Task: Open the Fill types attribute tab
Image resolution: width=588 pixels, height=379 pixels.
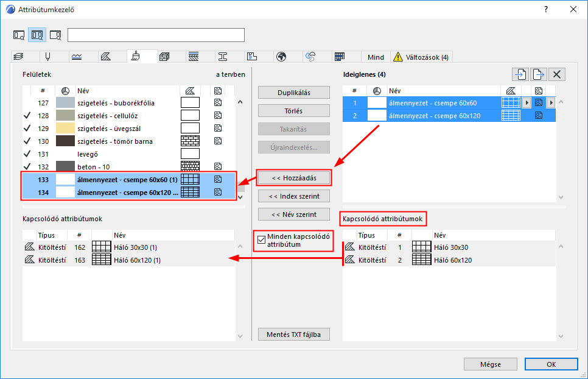Action: coord(106,57)
